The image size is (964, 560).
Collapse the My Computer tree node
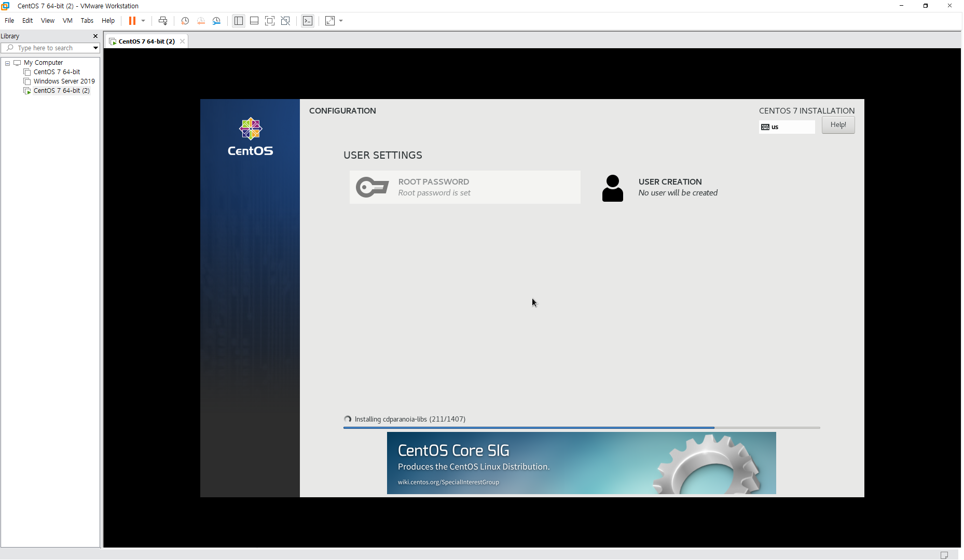point(8,63)
